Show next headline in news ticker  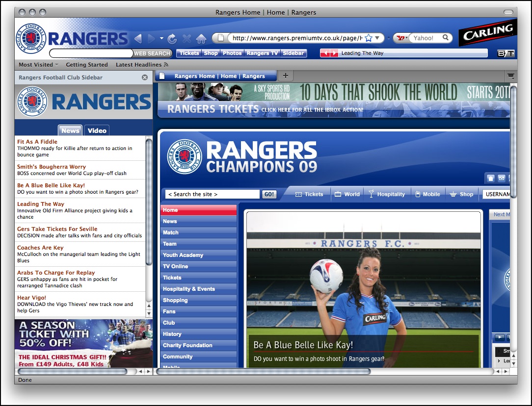click(334, 53)
